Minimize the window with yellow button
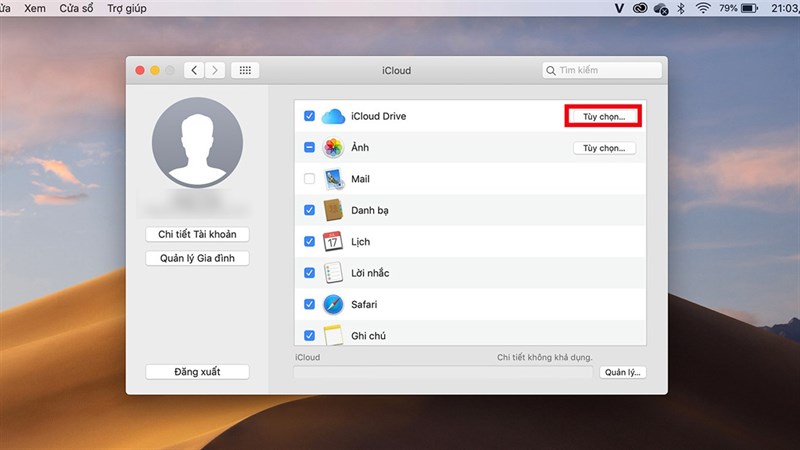The height and width of the screenshot is (450, 800). tap(155, 70)
